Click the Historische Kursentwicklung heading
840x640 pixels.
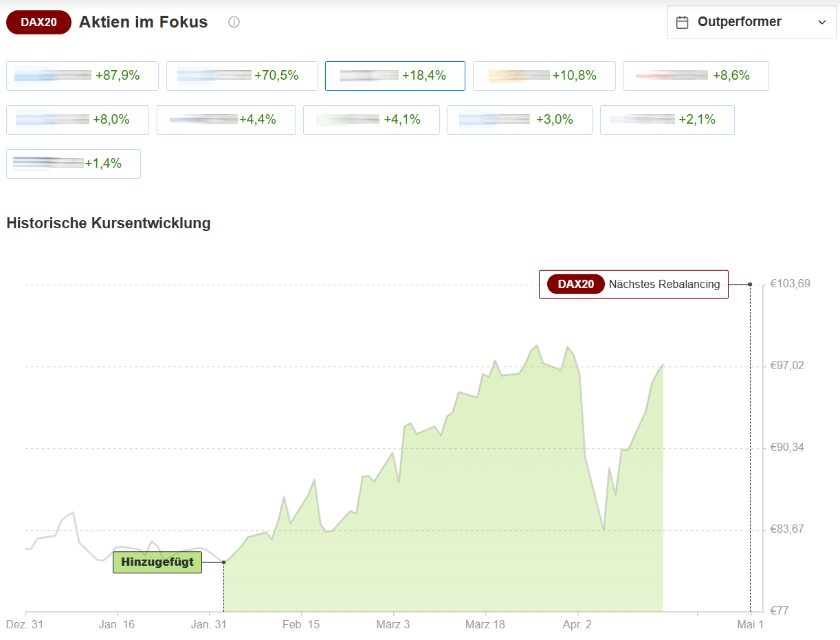tap(109, 223)
